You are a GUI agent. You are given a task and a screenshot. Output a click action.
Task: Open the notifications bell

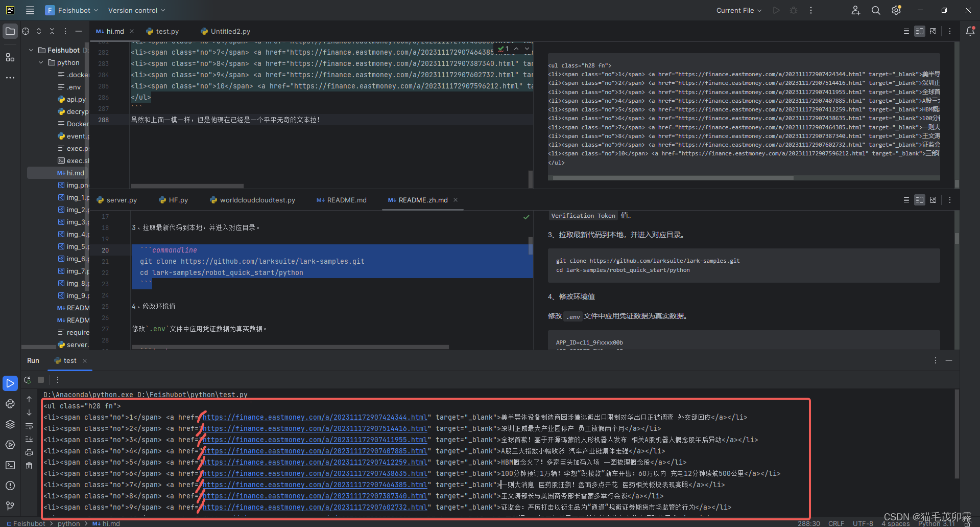[970, 31]
